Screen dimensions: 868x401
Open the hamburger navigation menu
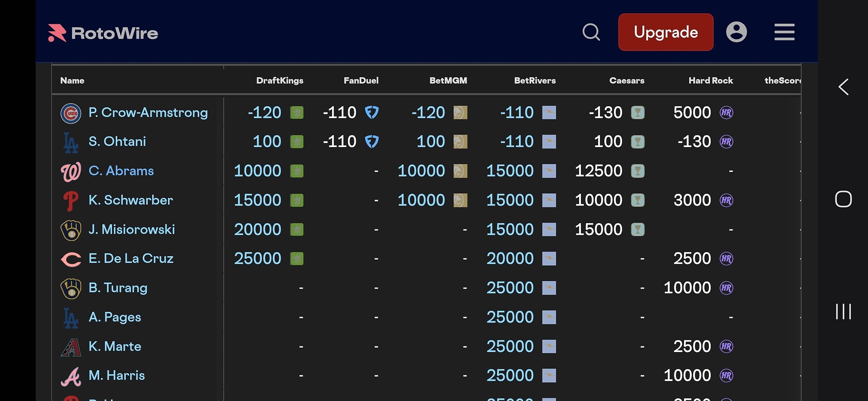point(784,32)
